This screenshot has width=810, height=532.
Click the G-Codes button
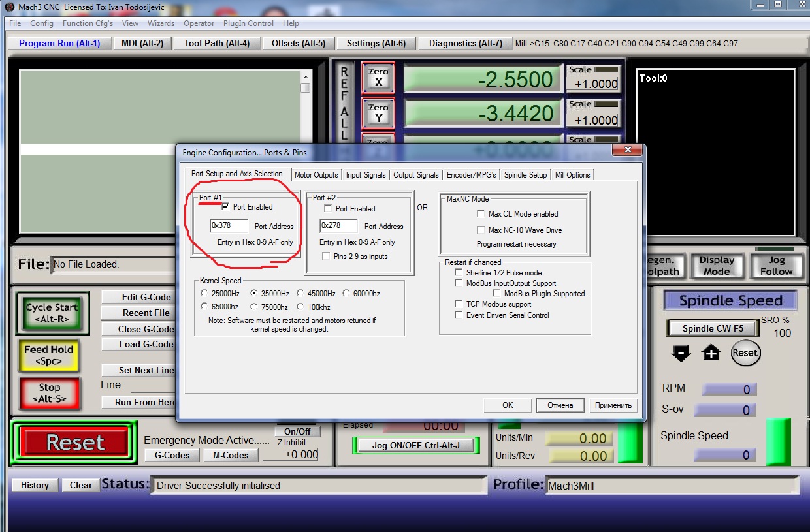[172, 455]
